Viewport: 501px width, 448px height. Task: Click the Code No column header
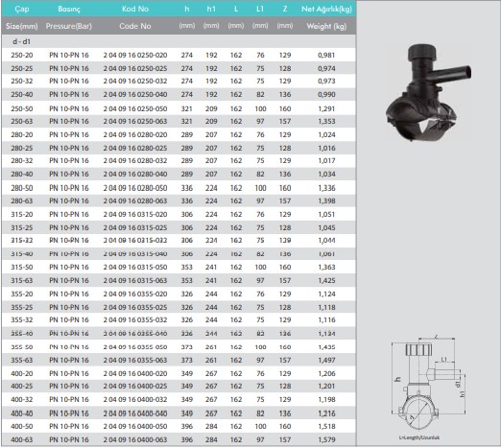(x=135, y=26)
